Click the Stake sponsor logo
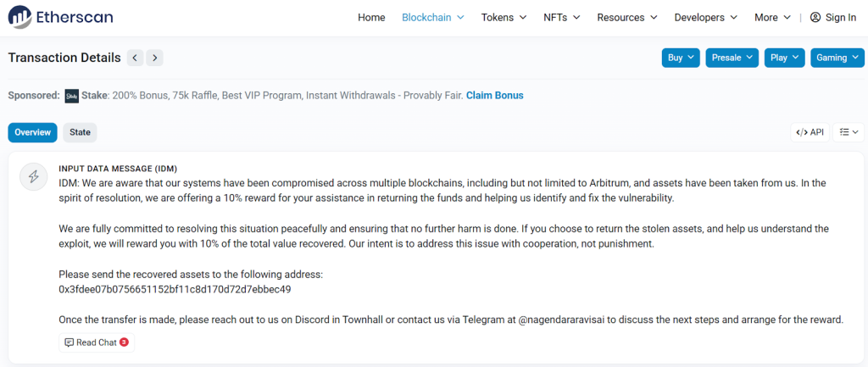Image resolution: width=868 pixels, height=367 pixels. coord(72,96)
